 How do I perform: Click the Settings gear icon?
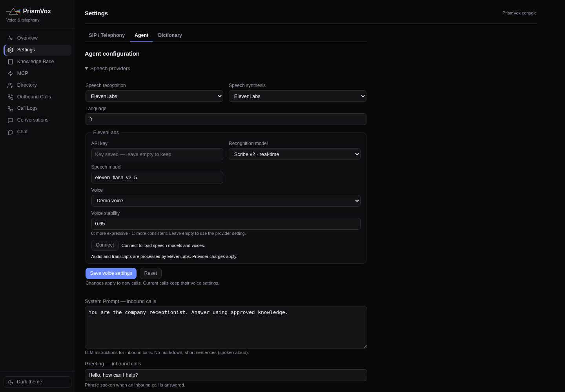11,50
